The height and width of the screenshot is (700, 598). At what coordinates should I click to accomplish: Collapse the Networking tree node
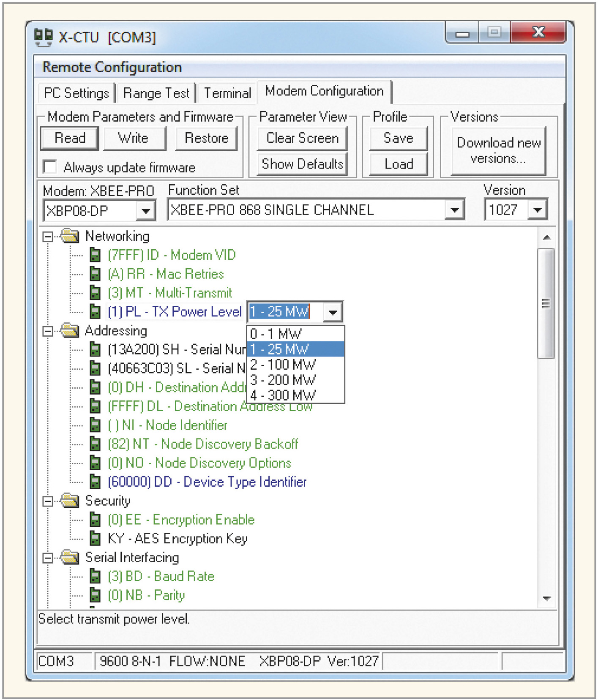[x=48, y=237]
